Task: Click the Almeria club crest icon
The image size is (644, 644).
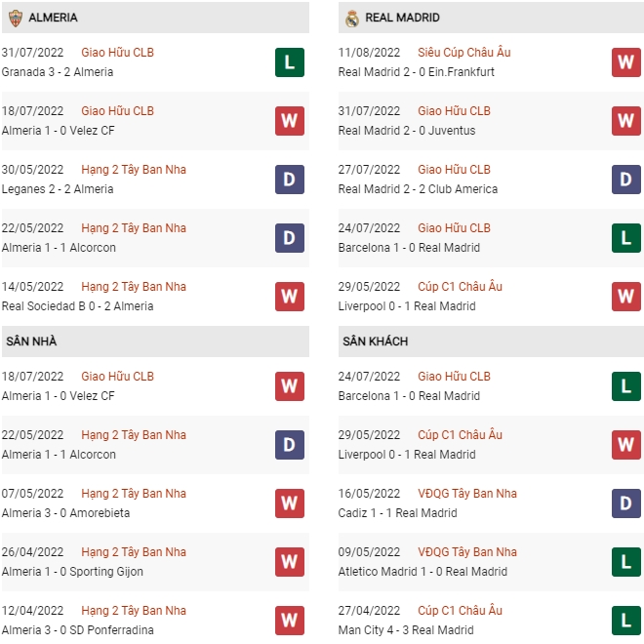Action: pos(16,19)
